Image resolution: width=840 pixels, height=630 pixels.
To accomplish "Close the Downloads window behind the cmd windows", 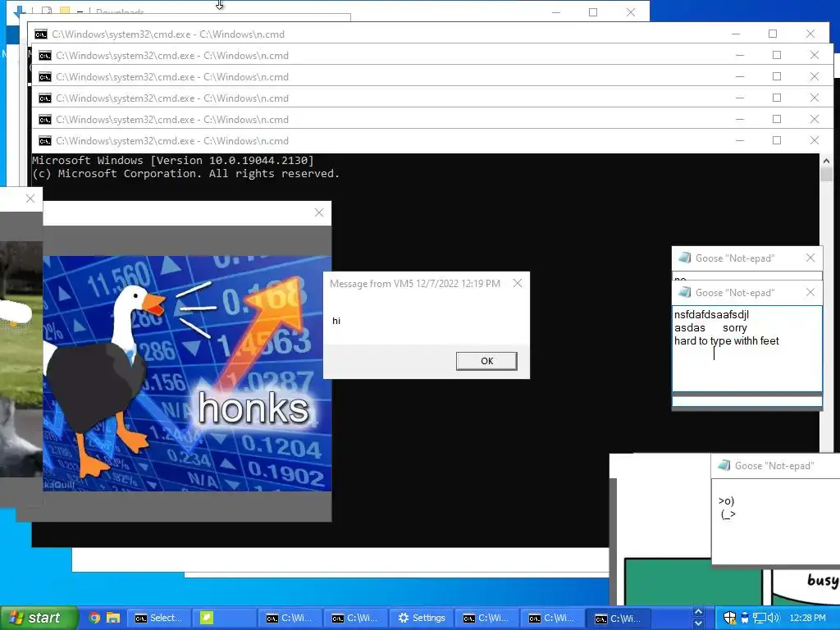I will click(631, 11).
